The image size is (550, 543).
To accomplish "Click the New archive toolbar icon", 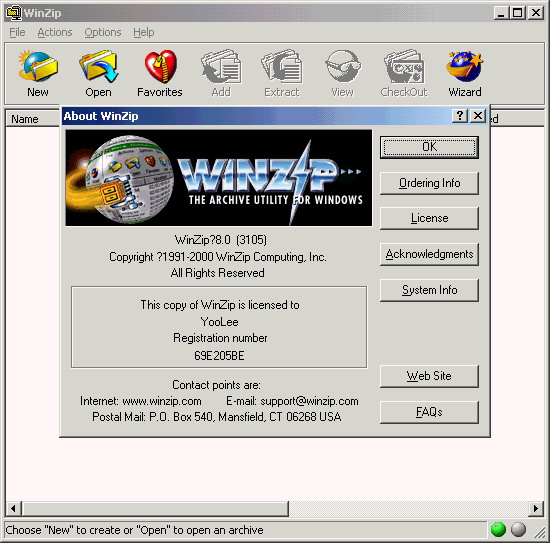I will tap(38, 73).
